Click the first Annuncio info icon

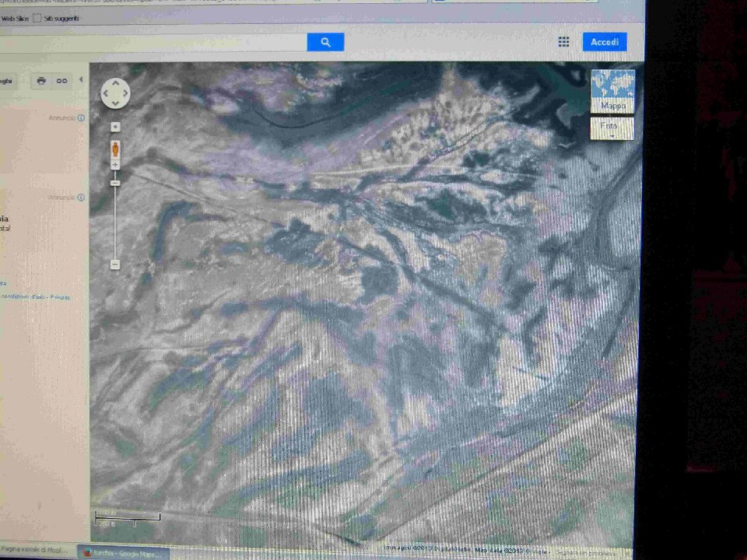point(82,117)
